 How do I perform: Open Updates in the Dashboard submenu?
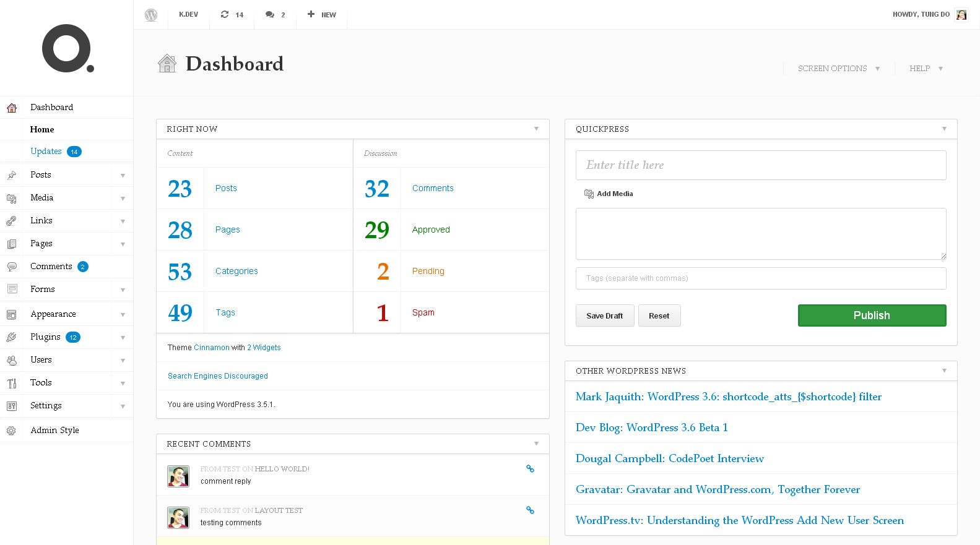click(x=46, y=151)
